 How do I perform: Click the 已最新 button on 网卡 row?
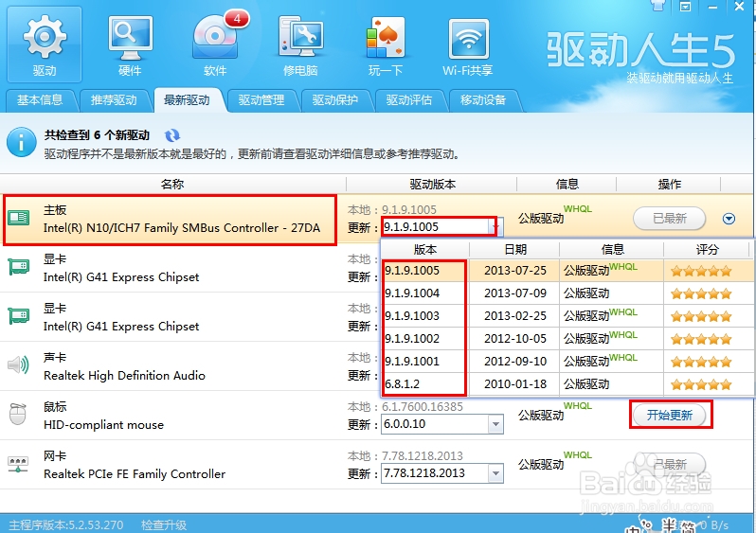669,465
